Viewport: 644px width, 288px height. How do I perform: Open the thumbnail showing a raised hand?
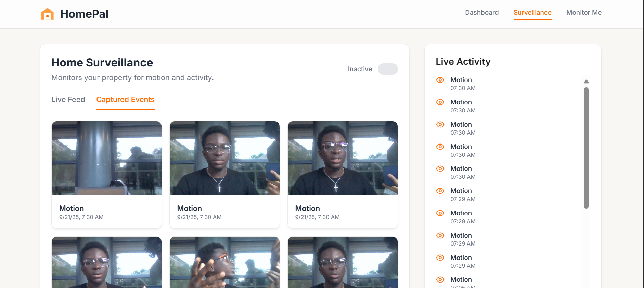(224, 262)
